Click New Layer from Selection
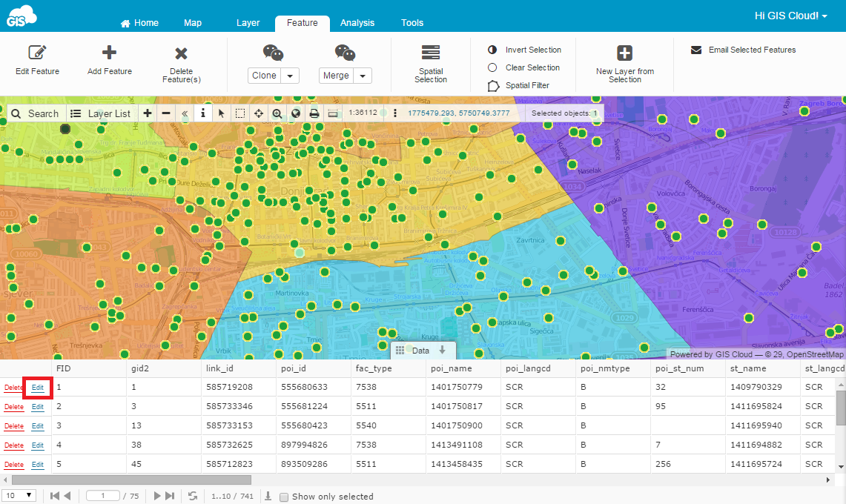This screenshot has height=504, width=846. tap(625, 64)
